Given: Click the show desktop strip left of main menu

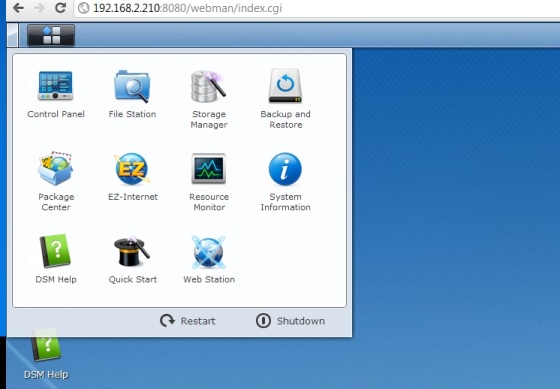Looking at the screenshot, I should point(12,35).
